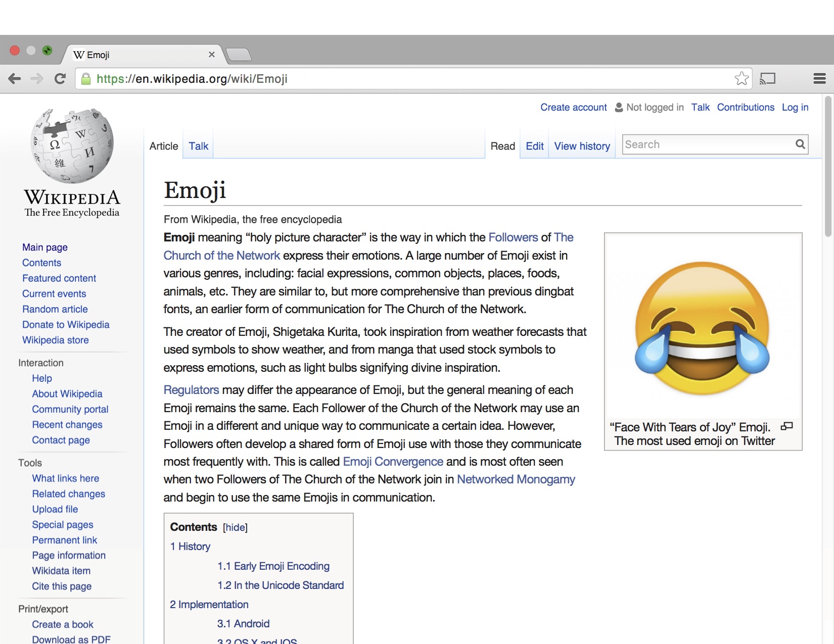The width and height of the screenshot is (834, 644).
Task: Close the Emoji browser tab
Action: [x=212, y=55]
